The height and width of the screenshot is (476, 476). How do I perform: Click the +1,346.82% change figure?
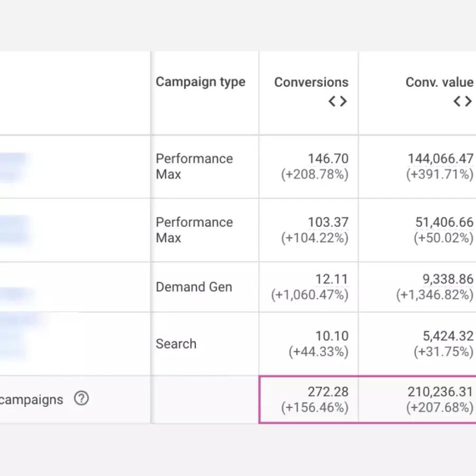pyautogui.click(x=435, y=295)
